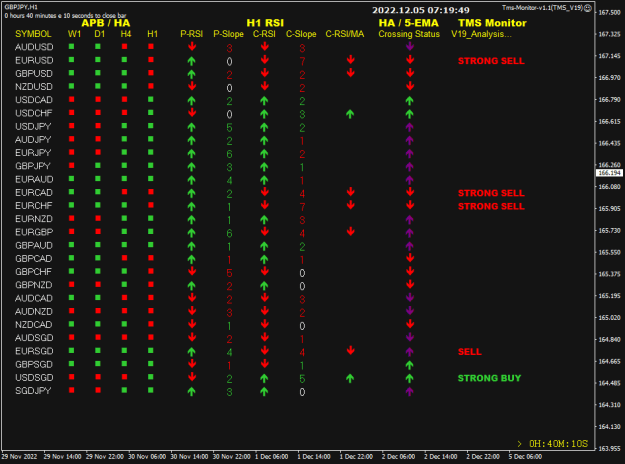Click the USDJPY purple Crossing Status up arrow
This screenshot has height=464, width=625.
pyautogui.click(x=409, y=127)
